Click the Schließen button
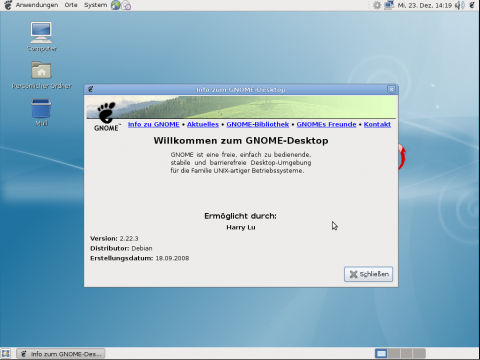Viewport: 480px width, 360px height. (x=368, y=274)
